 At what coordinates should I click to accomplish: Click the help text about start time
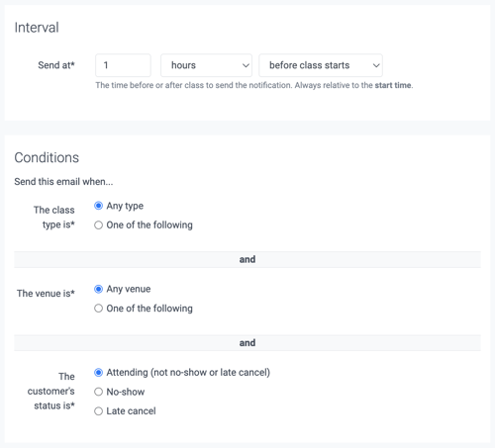tap(254, 85)
